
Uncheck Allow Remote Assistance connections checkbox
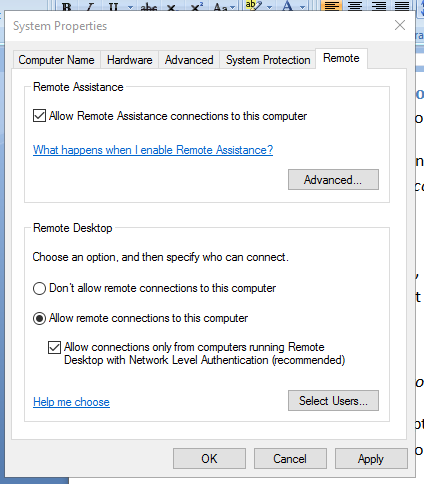(x=39, y=116)
